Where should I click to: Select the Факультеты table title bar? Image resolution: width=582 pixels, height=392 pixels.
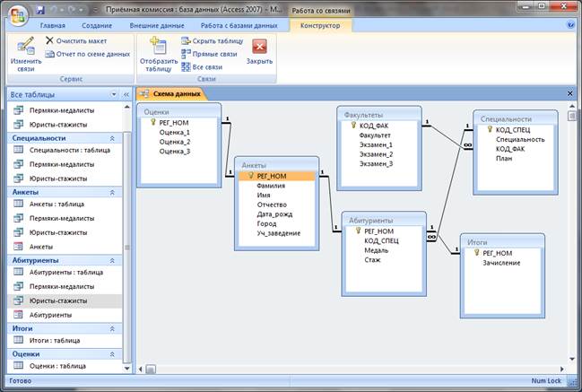(x=379, y=115)
